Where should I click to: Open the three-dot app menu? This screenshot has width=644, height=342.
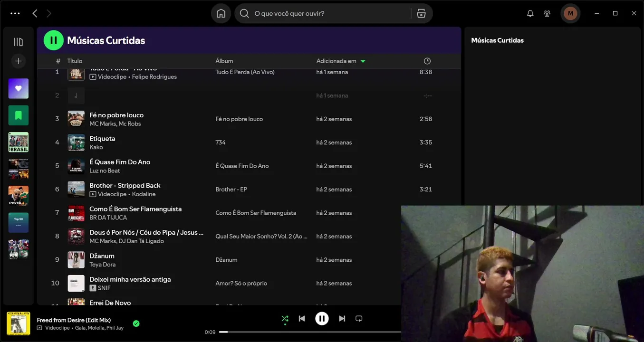(x=15, y=13)
